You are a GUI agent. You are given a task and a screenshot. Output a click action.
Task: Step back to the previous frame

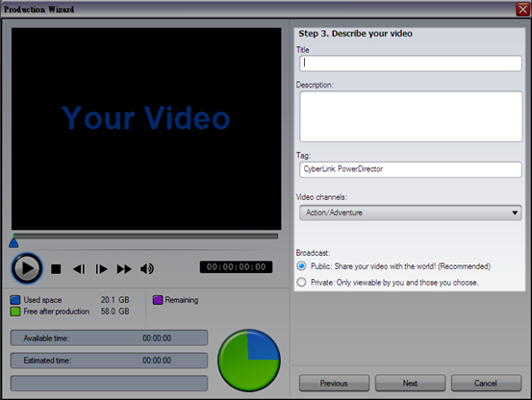coord(79,269)
